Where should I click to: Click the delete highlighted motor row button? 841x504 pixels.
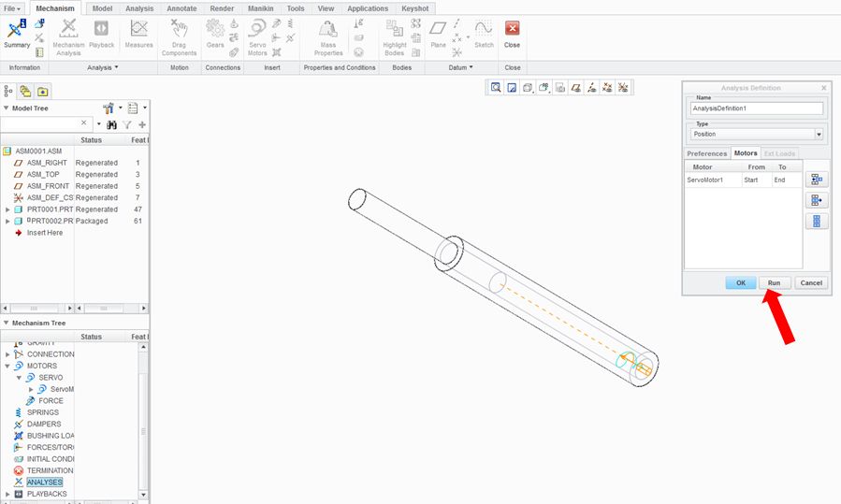[x=817, y=200]
